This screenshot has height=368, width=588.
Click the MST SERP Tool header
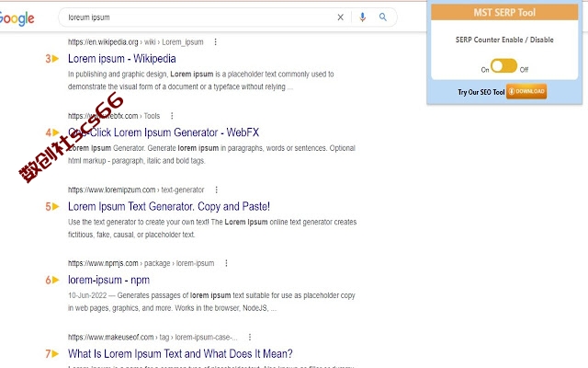(x=504, y=12)
